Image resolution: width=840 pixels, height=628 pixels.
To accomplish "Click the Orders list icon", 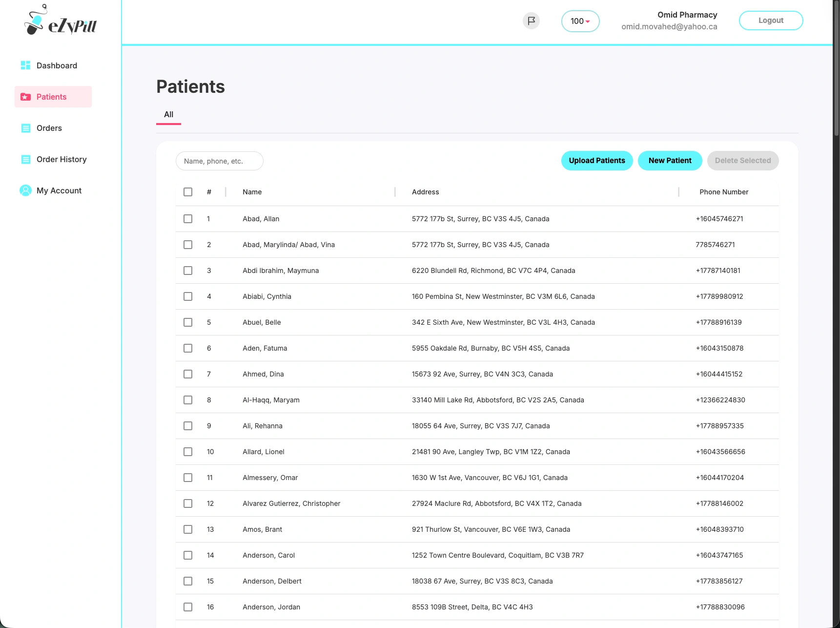I will click(x=25, y=128).
